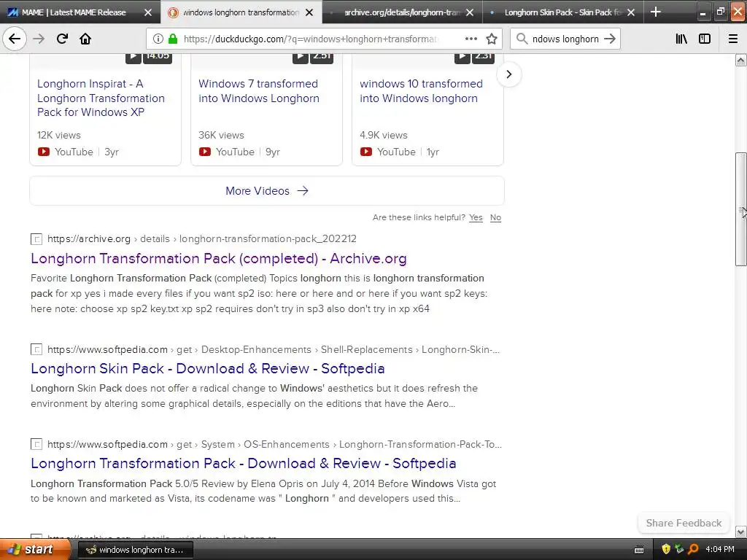This screenshot has width=747, height=560.
Task: Submit the search bar query arrow
Action: [x=610, y=39]
